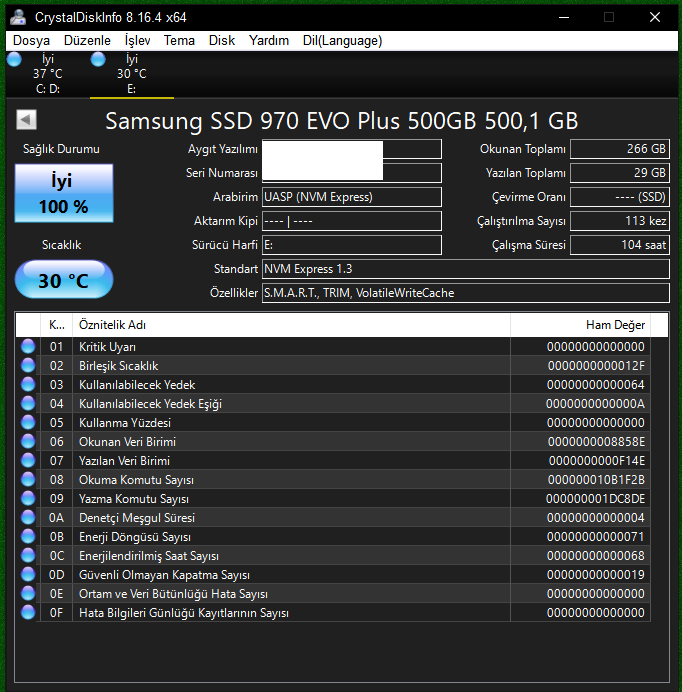Open the Düzenle menu
682x692 pixels.
pyautogui.click(x=87, y=41)
